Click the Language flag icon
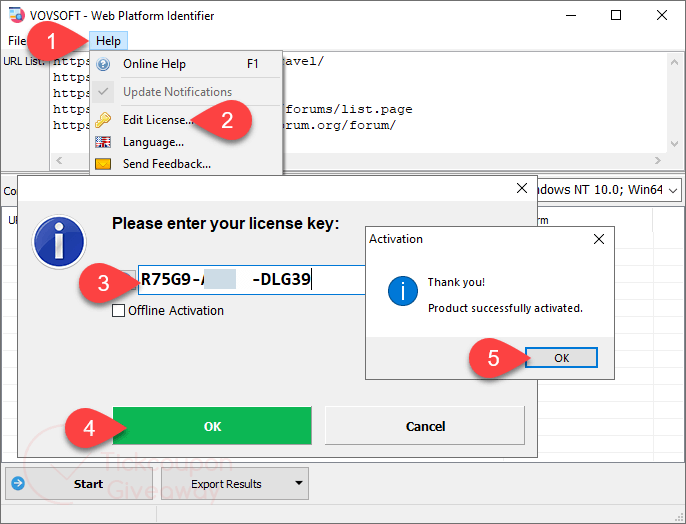The height and width of the screenshot is (524, 686). click(x=103, y=142)
